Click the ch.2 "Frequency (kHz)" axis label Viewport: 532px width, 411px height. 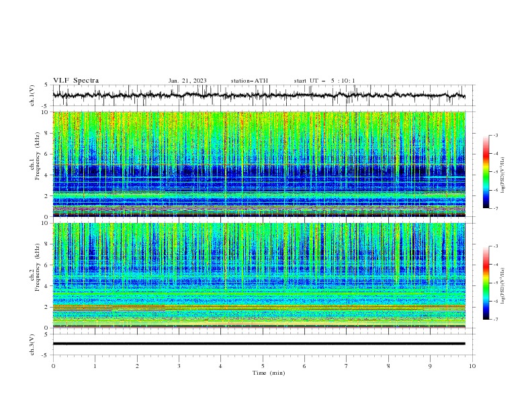[x=38, y=267]
